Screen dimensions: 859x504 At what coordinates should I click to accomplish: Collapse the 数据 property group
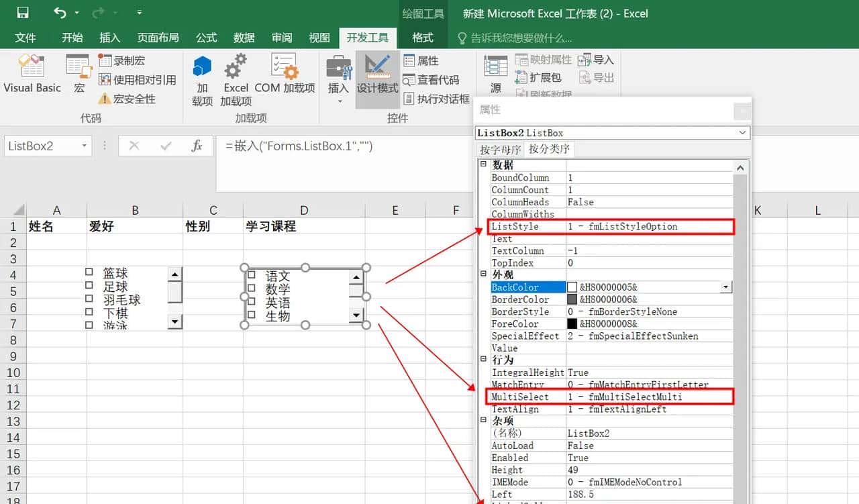point(484,165)
